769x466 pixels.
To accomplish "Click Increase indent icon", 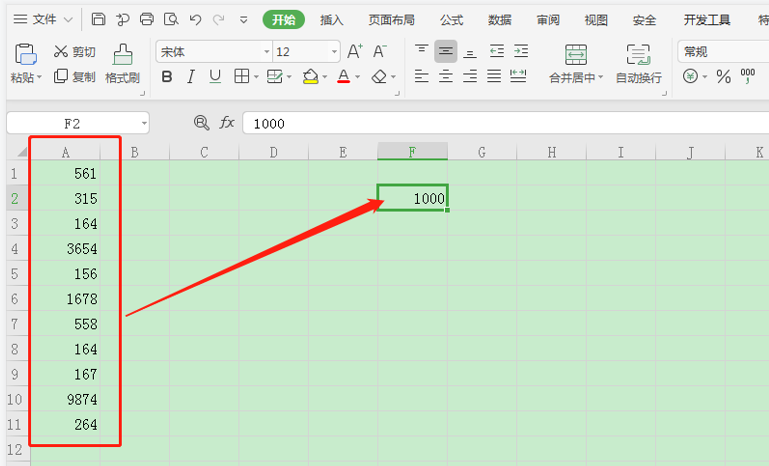I will click(x=521, y=51).
